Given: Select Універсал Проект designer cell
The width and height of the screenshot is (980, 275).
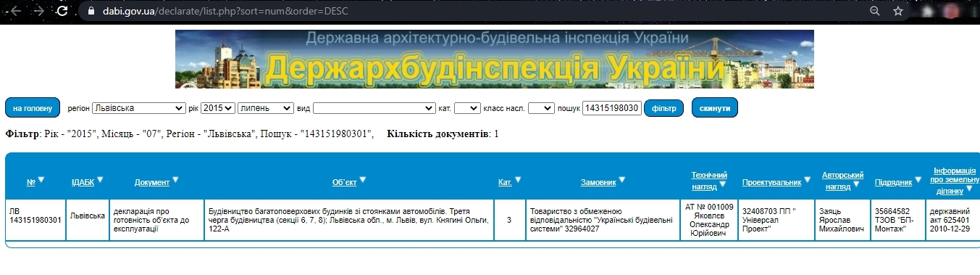Looking at the screenshot, I should (x=776, y=220).
